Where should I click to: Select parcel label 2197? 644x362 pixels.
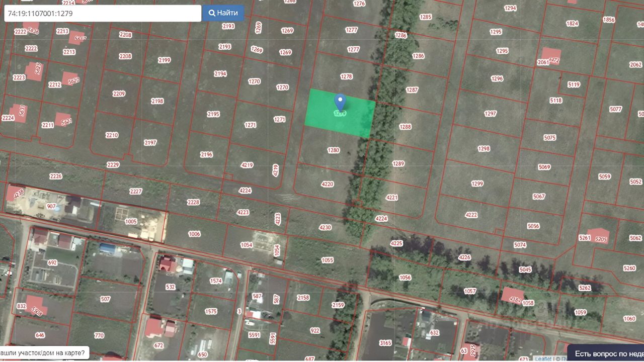tap(150, 143)
